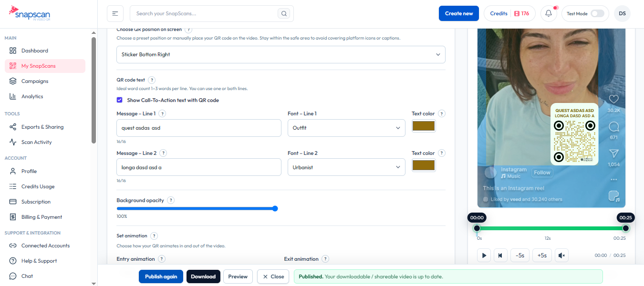Go to Profile page

point(45,171)
